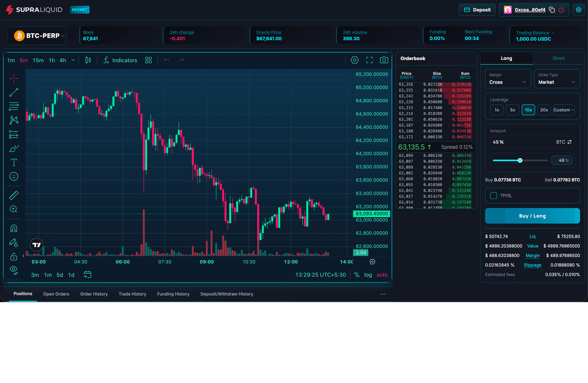Viewport: 588px width, 383px height.
Task: Click the Buy / Long button
Action: tap(532, 216)
